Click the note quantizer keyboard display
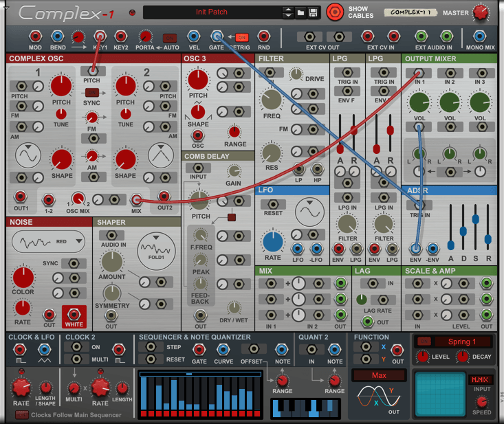This screenshot has width=504, height=424. pos(306,409)
